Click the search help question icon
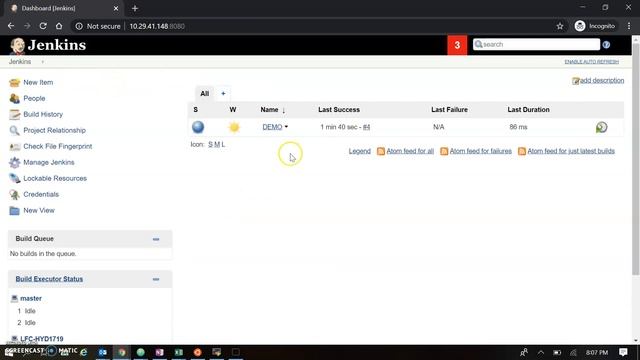Image resolution: width=640 pixels, height=360 pixels. click(606, 45)
